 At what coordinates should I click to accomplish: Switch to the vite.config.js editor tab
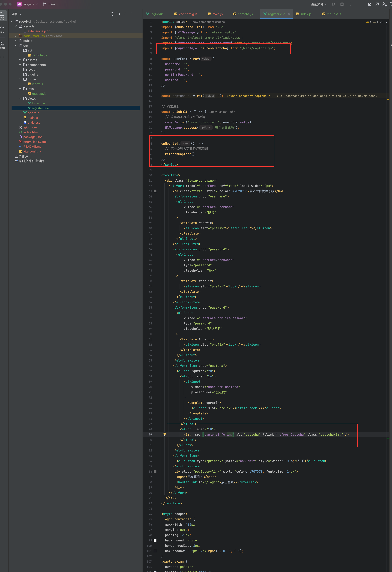(x=186, y=14)
